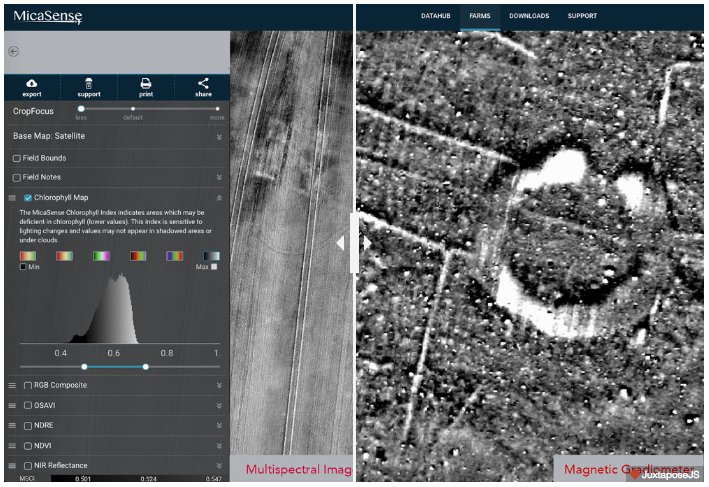Image resolution: width=709 pixels, height=487 pixels.
Task: Click the export cloud icon
Action: pos(32,83)
